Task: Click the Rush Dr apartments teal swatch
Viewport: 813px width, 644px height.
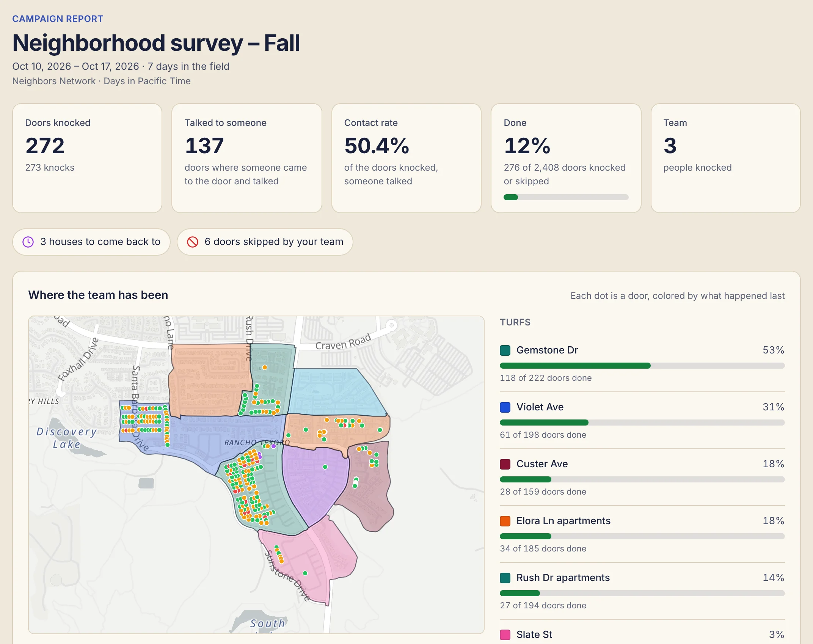Action: point(505,578)
